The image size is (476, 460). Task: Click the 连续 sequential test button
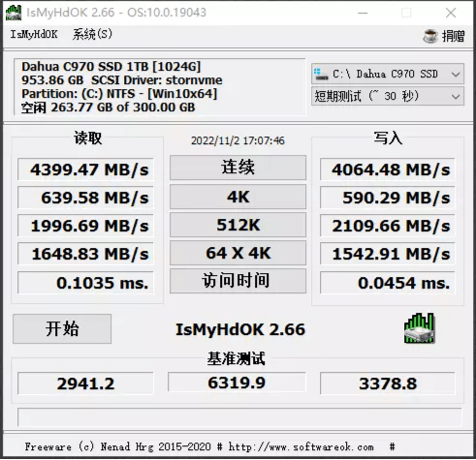click(x=238, y=168)
